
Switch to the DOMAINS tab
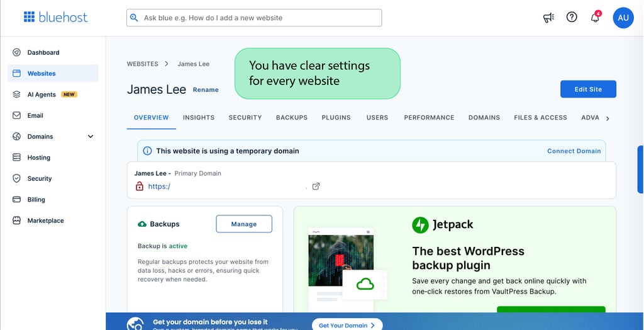coord(484,117)
